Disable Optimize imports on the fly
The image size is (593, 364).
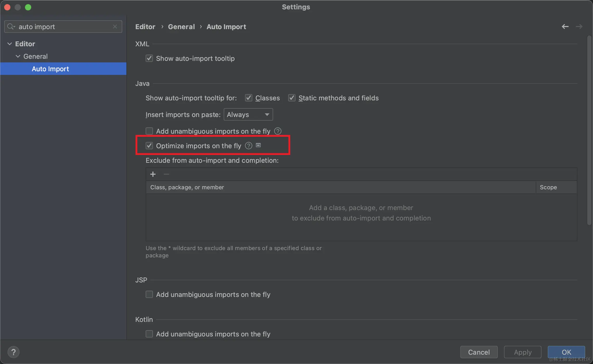tap(149, 146)
